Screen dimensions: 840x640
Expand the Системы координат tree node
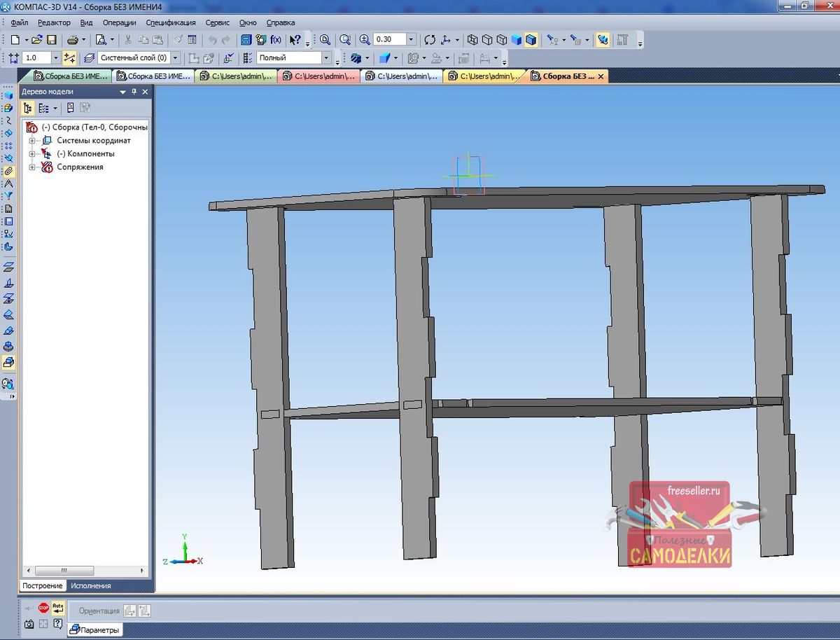coord(31,141)
